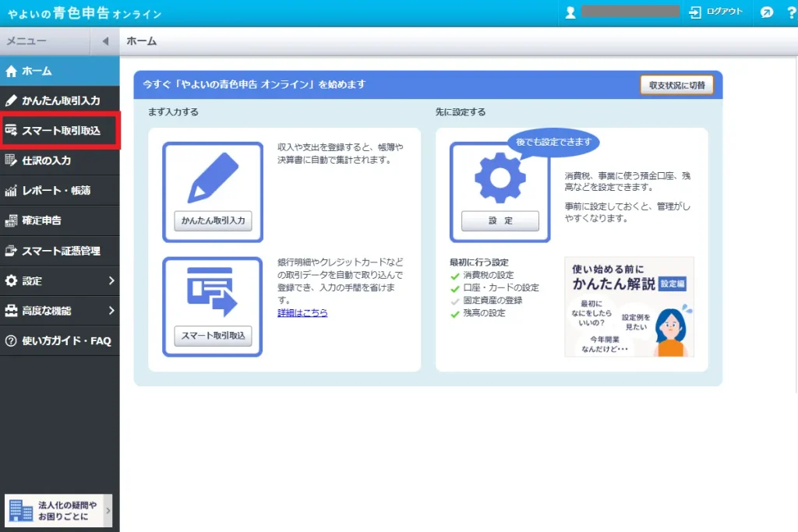Open the chat support icon in header

(767, 12)
